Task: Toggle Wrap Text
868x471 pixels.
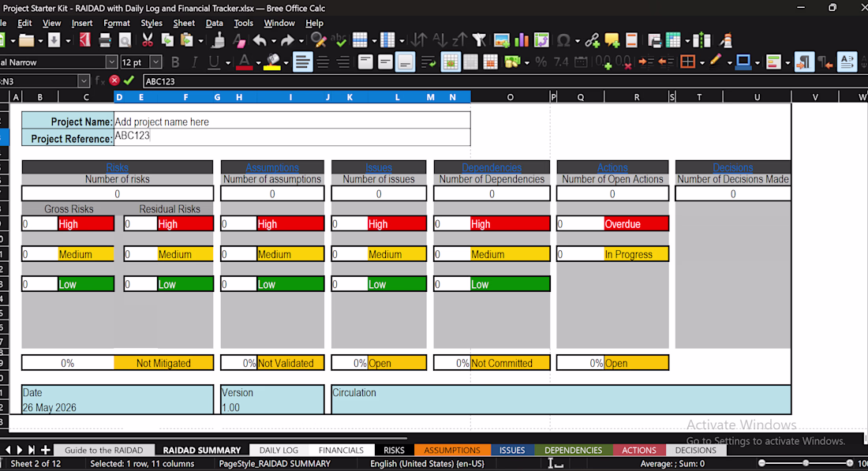Action: tap(428, 62)
